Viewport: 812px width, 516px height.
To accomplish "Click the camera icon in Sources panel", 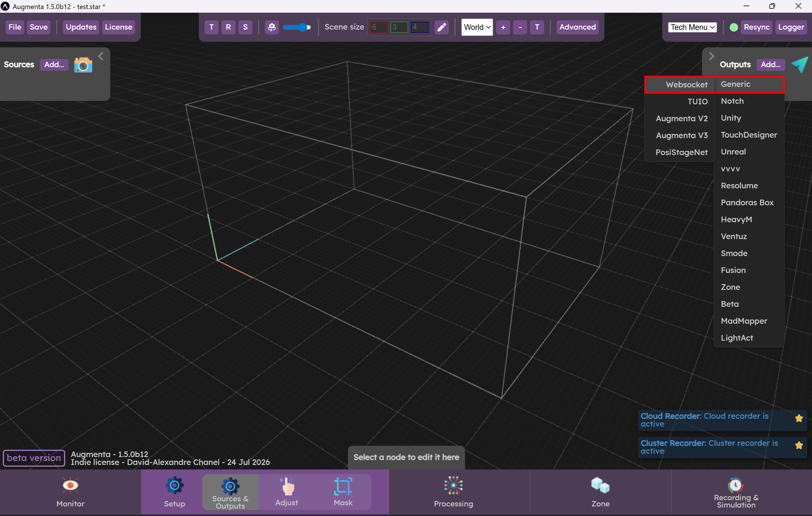I will tap(83, 64).
